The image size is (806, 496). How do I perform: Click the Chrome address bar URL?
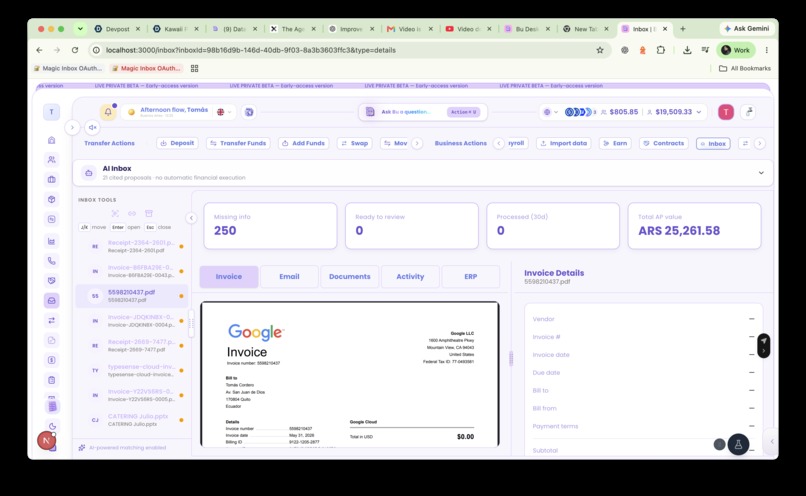click(x=251, y=50)
